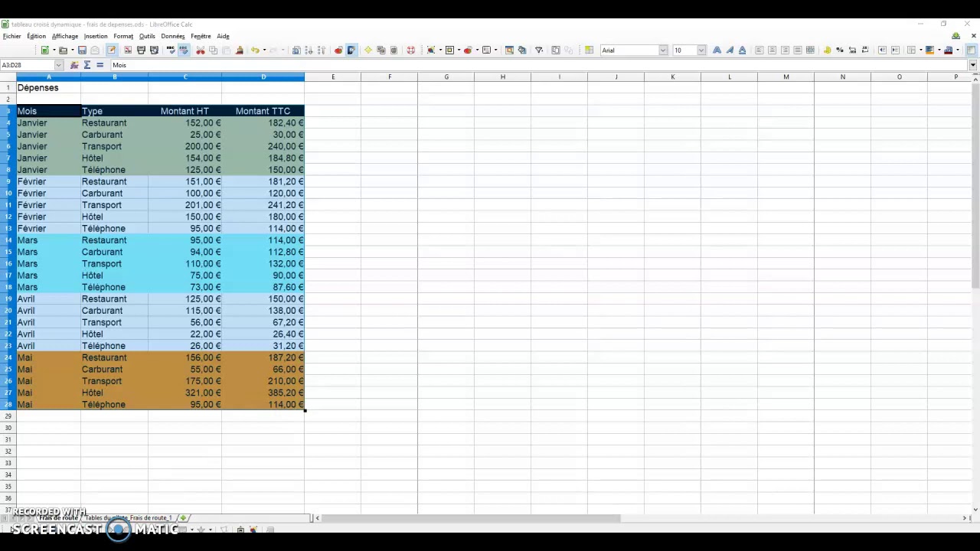
Task: Click the Sum sigma icon
Action: tap(87, 65)
